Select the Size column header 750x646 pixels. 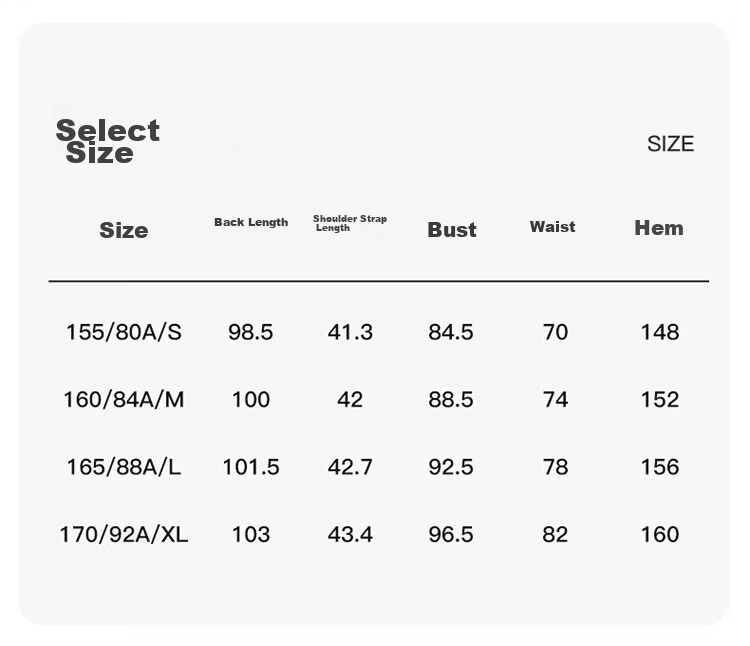124,230
